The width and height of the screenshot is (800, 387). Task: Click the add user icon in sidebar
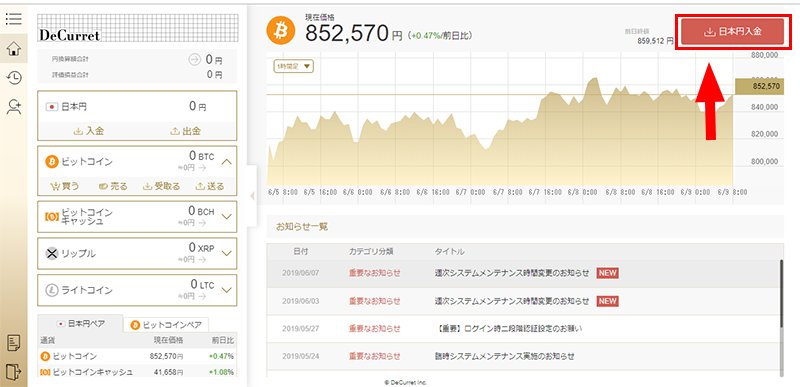point(14,107)
